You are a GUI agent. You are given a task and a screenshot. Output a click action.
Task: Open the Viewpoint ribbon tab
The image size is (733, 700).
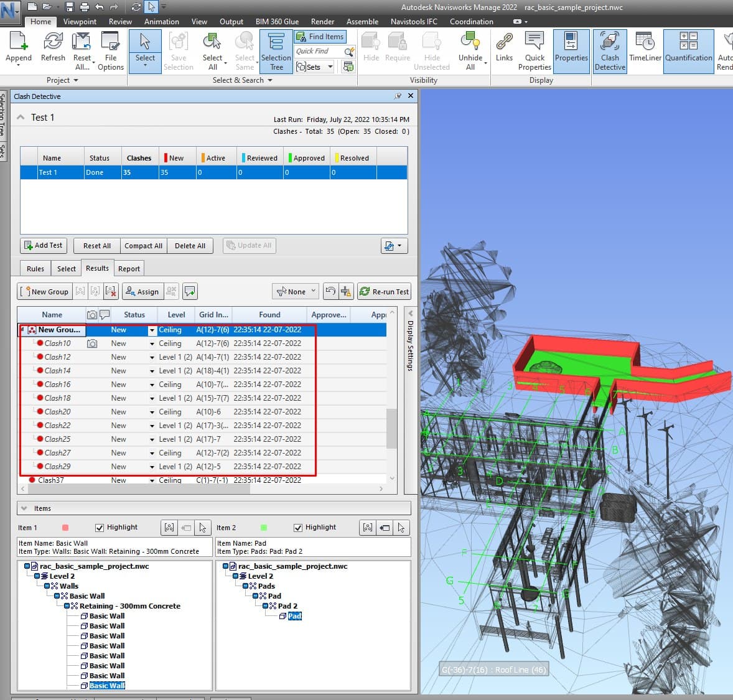point(80,22)
